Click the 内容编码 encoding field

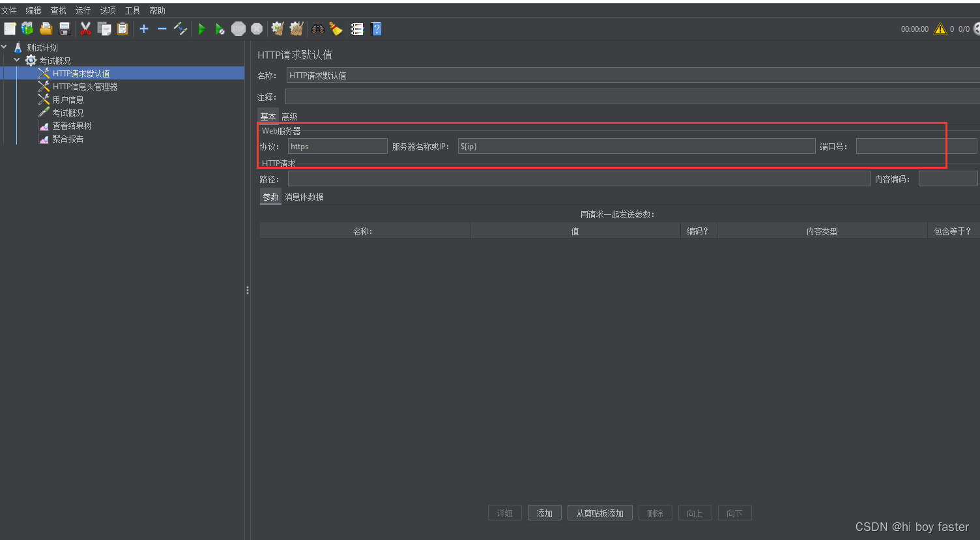948,178
